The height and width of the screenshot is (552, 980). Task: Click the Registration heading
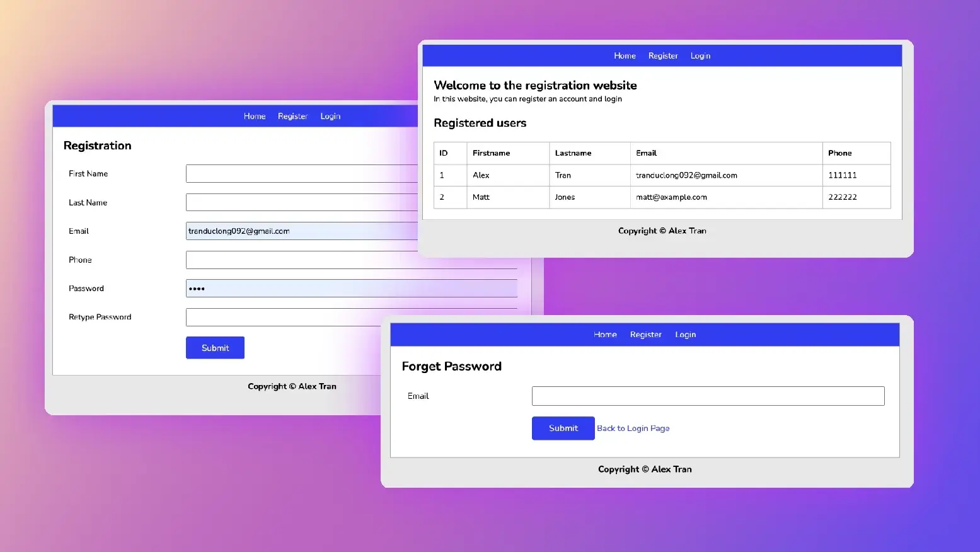tap(98, 146)
